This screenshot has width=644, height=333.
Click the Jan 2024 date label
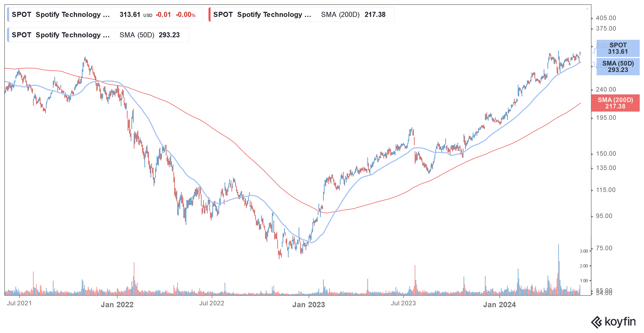pos(499,305)
